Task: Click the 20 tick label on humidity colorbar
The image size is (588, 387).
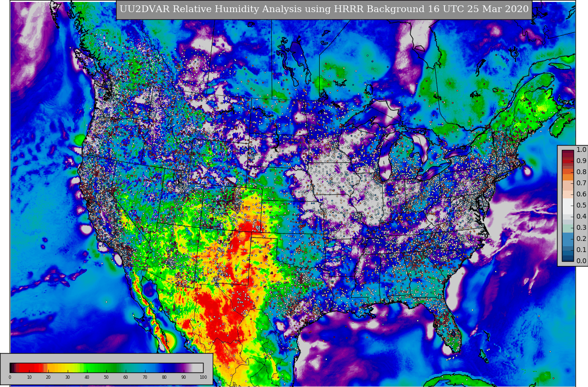Action: [x=48, y=377]
